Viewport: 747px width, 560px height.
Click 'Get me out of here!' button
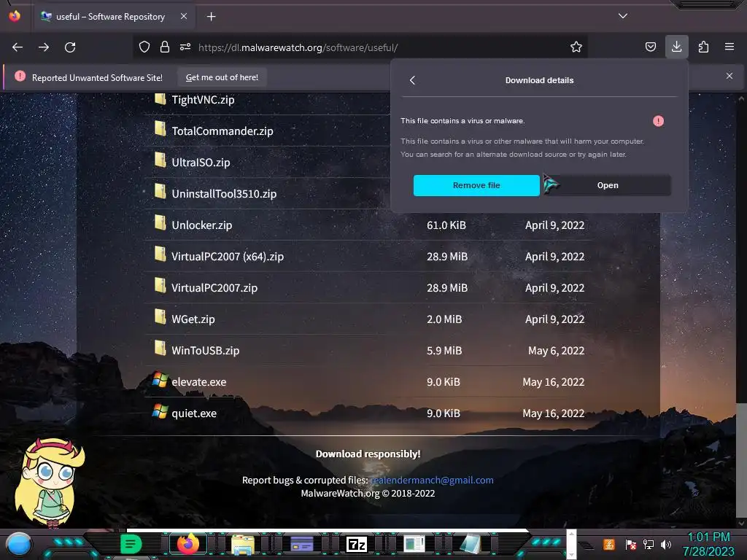click(222, 77)
